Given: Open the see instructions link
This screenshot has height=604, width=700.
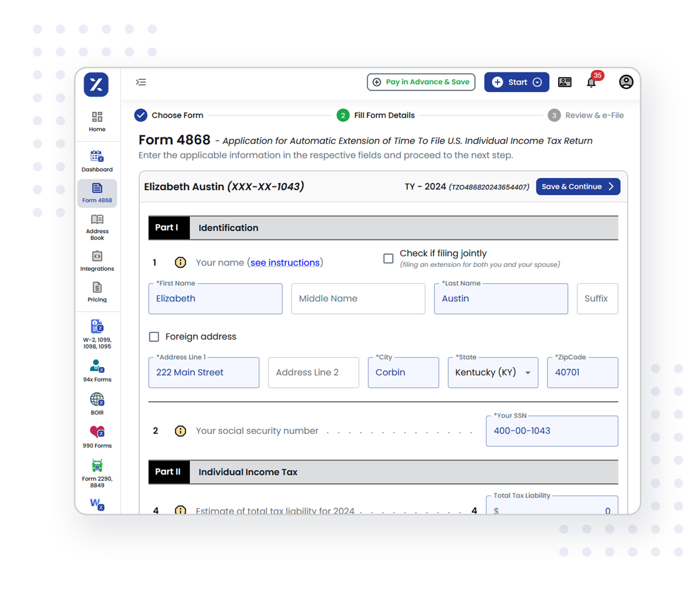Looking at the screenshot, I should (x=285, y=262).
